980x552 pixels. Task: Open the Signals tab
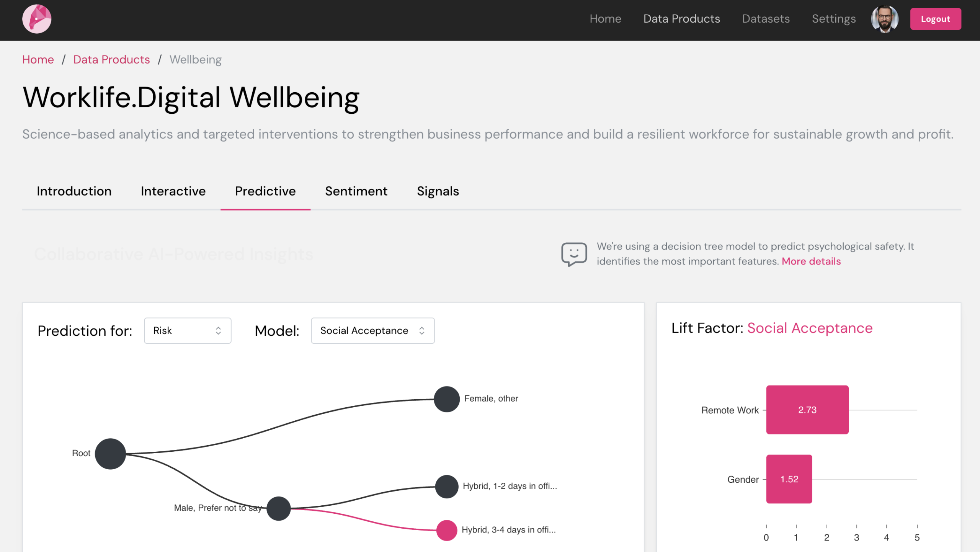(438, 191)
